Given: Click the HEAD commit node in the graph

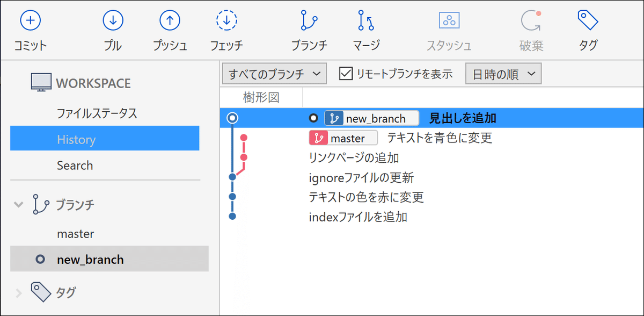Looking at the screenshot, I should 232,118.
